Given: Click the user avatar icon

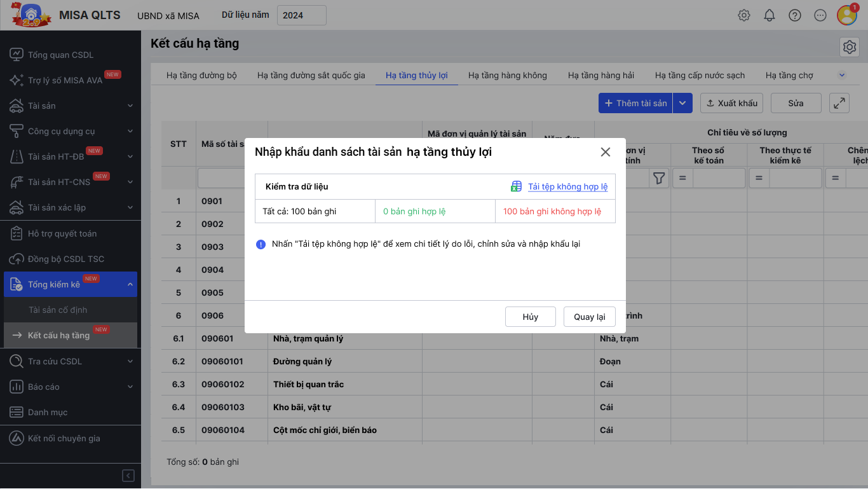Looking at the screenshot, I should pyautogui.click(x=846, y=15).
